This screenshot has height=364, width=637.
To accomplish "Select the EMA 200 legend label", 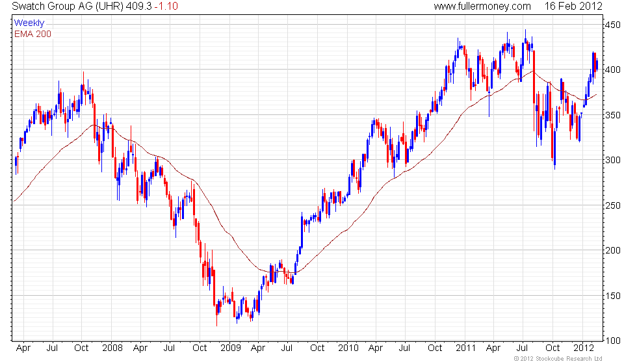I will pyautogui.click(x=32, y=34).
